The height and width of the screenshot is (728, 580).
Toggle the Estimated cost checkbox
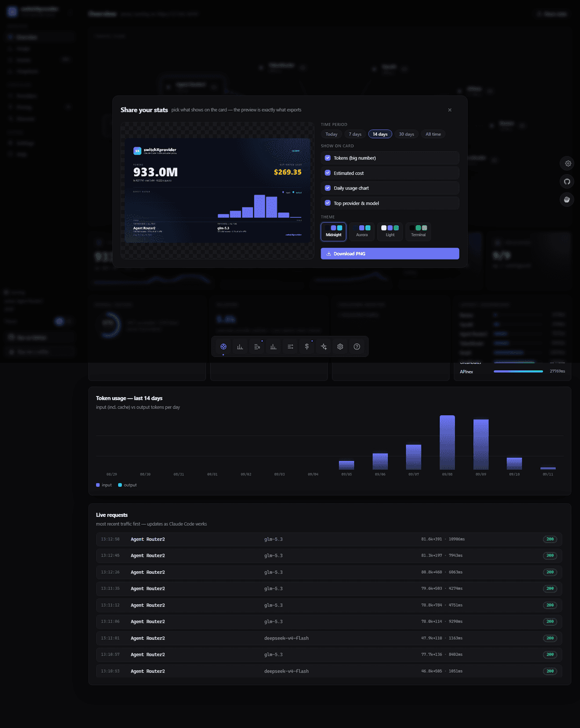point(328,173)
